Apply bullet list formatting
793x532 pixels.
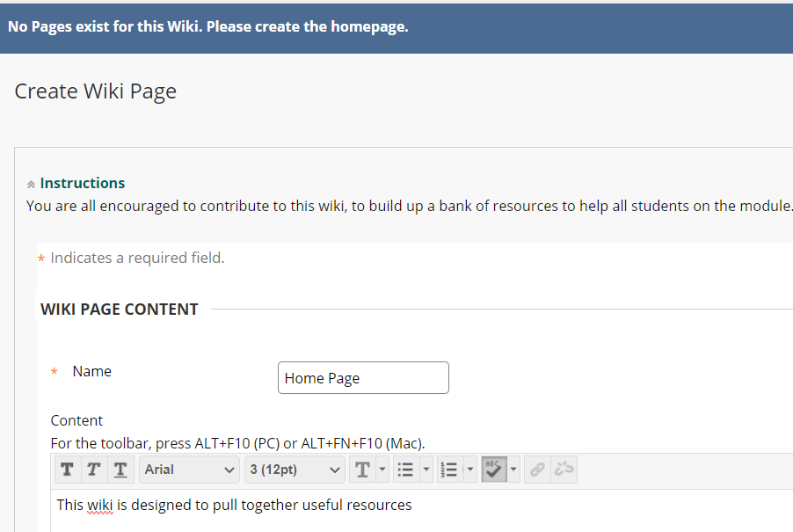click(405, 470)
